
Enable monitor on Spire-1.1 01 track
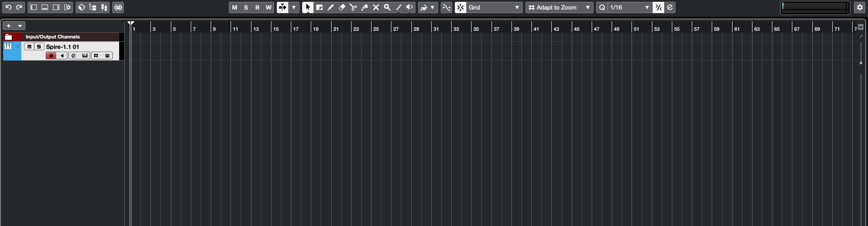point(62,56)
